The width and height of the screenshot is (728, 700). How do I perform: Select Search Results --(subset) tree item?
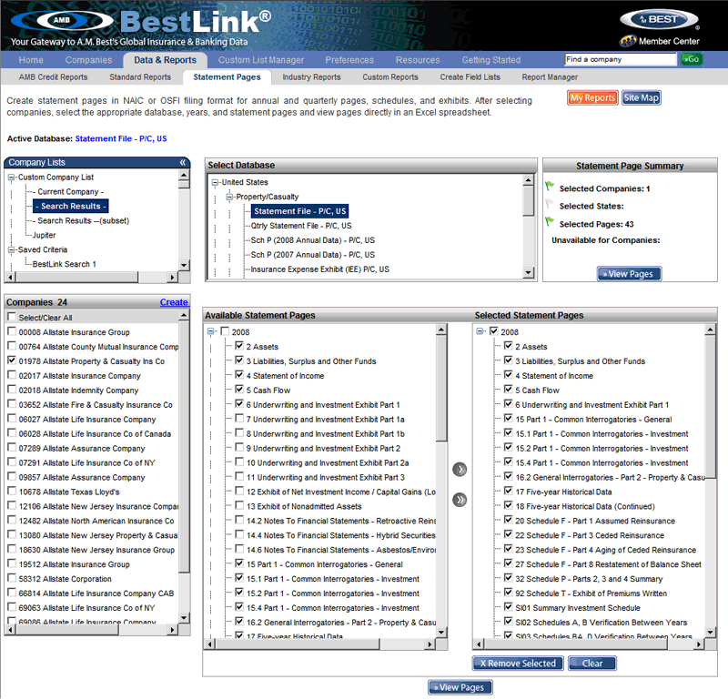(83, 220)
